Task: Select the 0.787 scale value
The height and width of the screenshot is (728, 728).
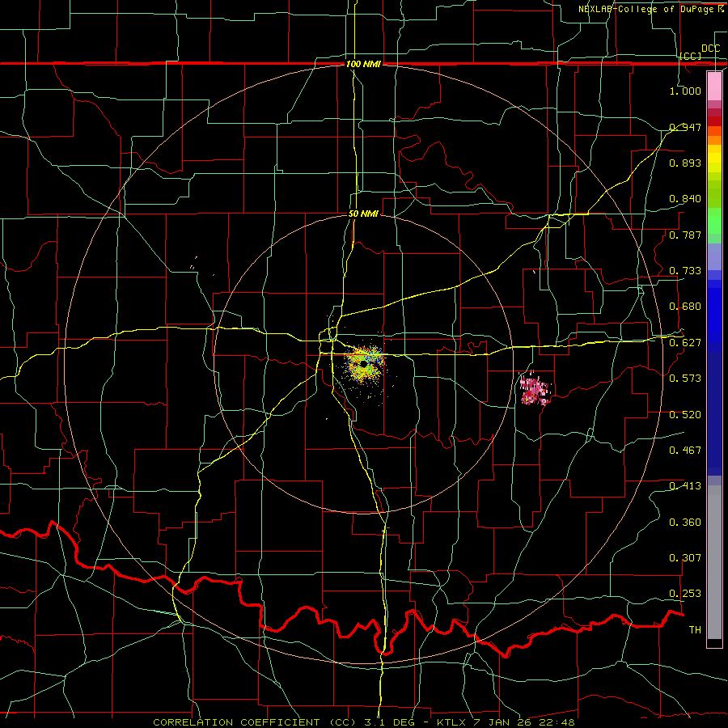Action: click(x=685, y=235)
